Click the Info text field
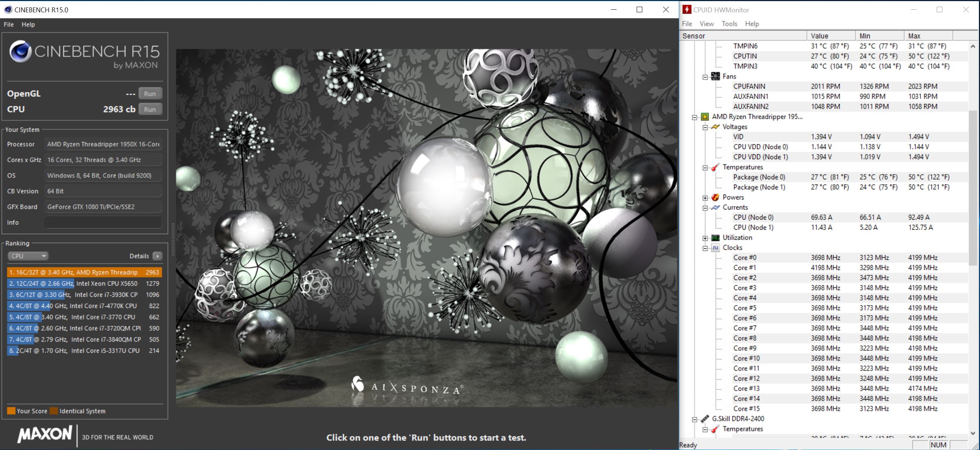This screenshot has height=450, width=980. [103, 222]
